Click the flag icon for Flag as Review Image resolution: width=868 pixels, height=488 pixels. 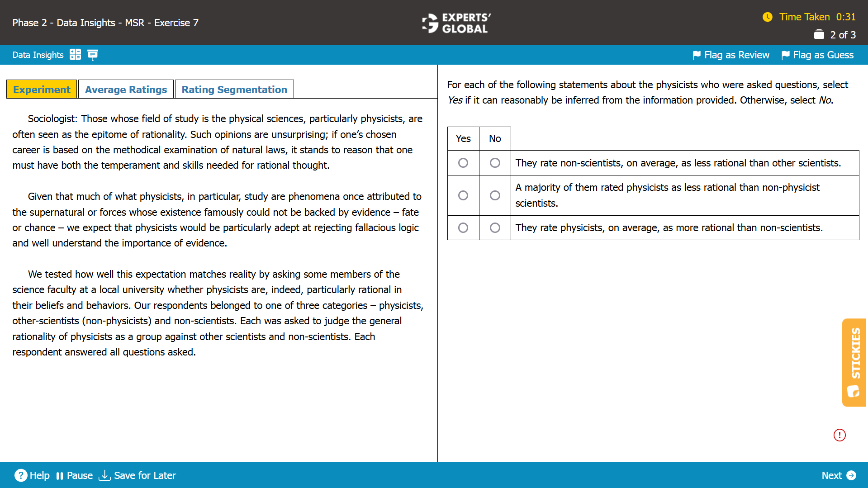697,55
